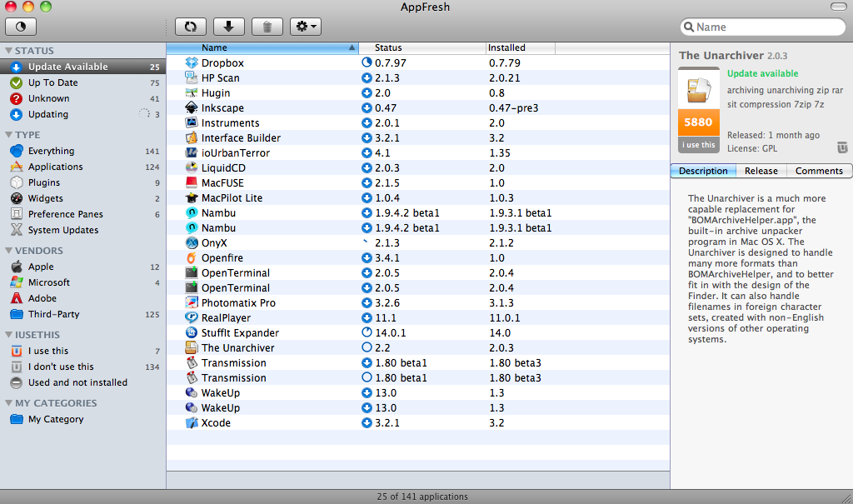
Task: Click the Dropbox download progress indicator
Action: 367,62
